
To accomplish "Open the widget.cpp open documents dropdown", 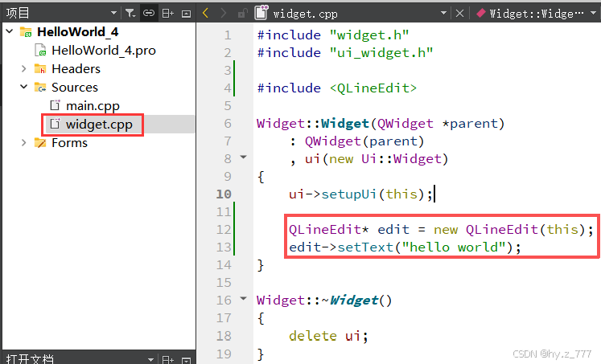I will [443, 13].
